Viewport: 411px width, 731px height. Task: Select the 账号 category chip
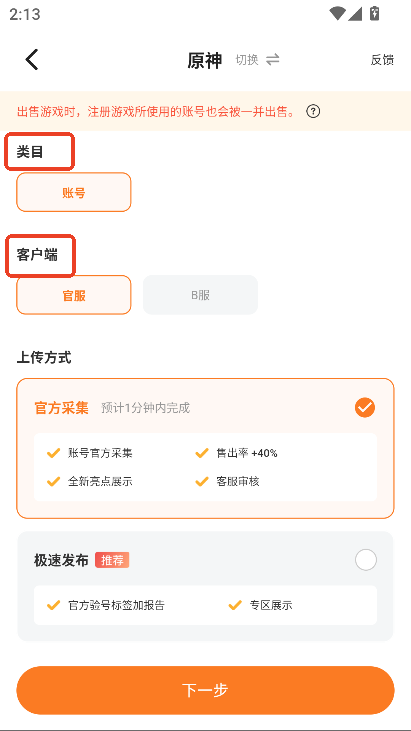(x=74, y=192)
